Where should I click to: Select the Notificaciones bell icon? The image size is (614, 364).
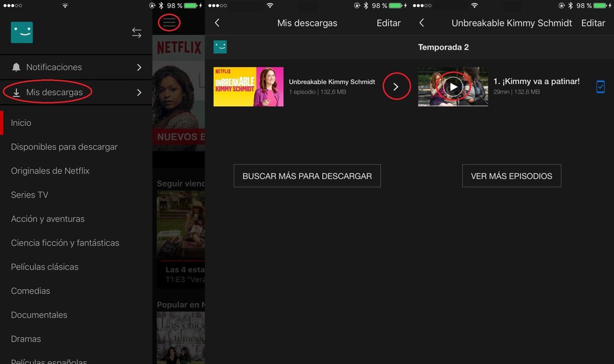coord(16,66)
